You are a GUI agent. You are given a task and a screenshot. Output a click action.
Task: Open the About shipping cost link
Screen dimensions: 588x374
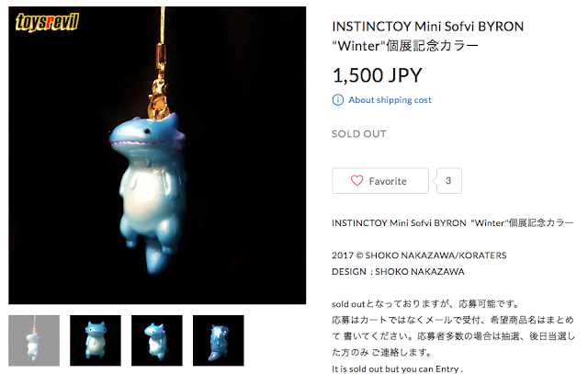click(x=390, y=100)
